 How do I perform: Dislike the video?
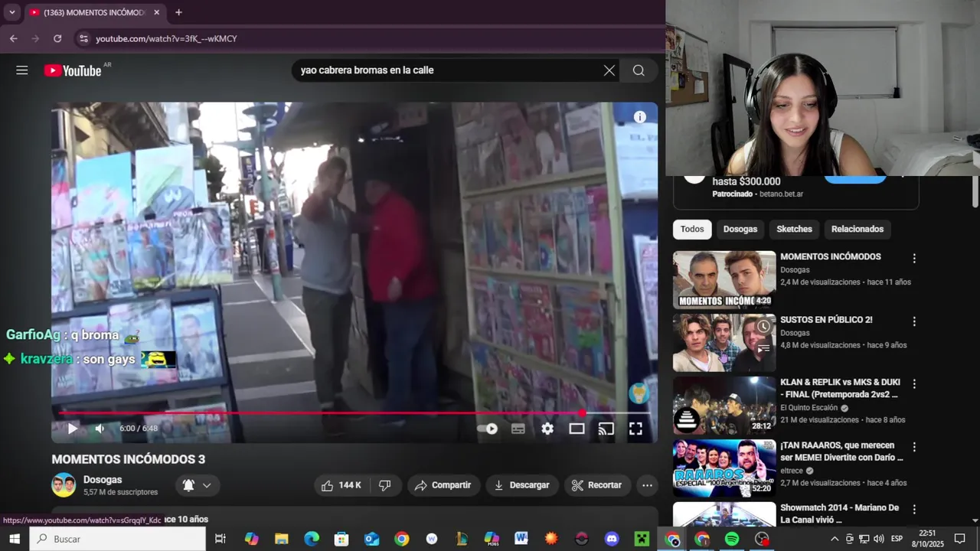(385, 485)
